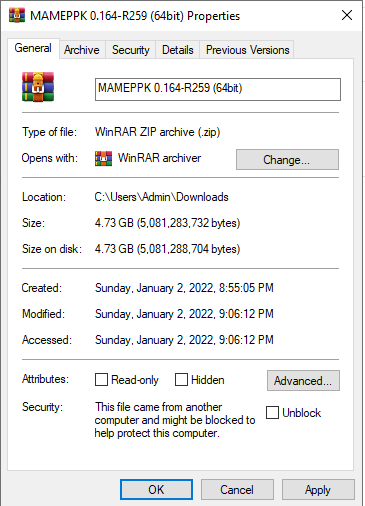Select the General tab

click(x=33, y=48)
